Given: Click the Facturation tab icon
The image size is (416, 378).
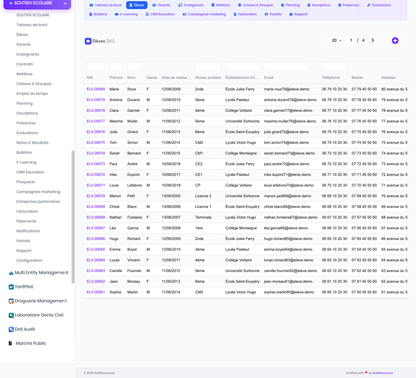Looking at the screenshot, I should [235, 14].
